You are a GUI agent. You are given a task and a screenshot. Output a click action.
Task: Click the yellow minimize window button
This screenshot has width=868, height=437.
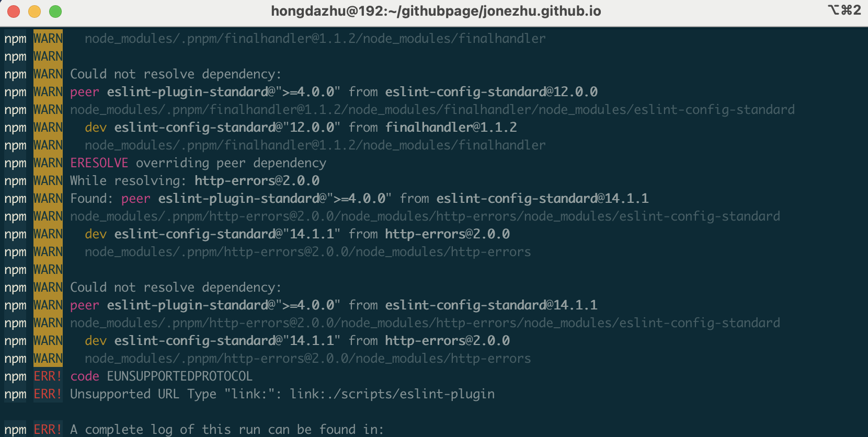click(x=35, y=11)
